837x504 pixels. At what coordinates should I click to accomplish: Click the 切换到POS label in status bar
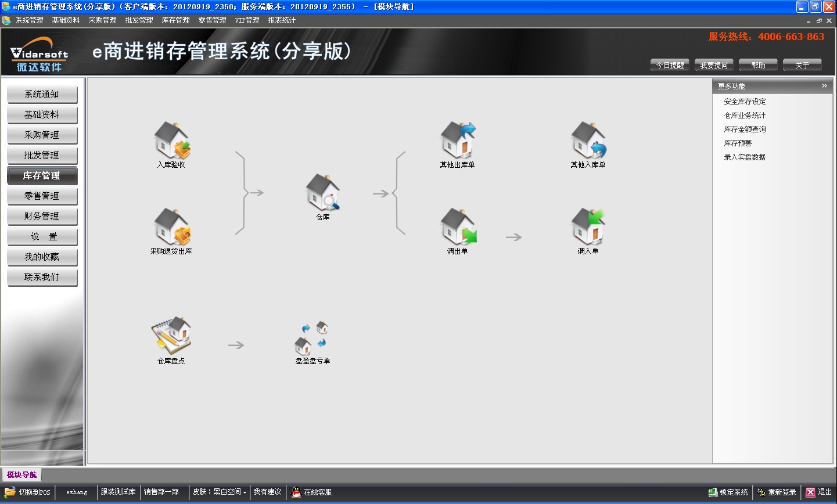tap(35, 492)
